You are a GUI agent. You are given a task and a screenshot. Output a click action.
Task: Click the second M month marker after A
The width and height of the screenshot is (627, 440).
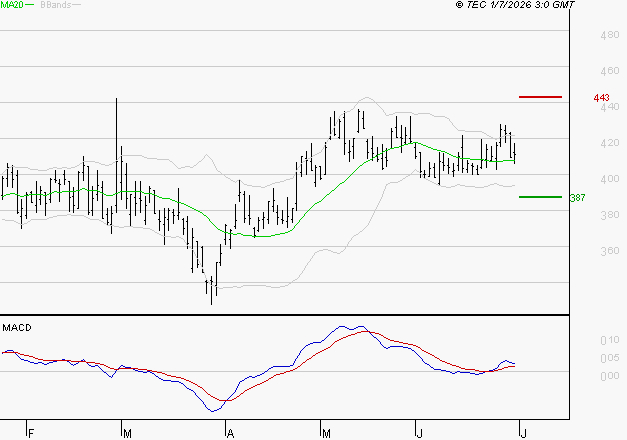pos(326,433)
